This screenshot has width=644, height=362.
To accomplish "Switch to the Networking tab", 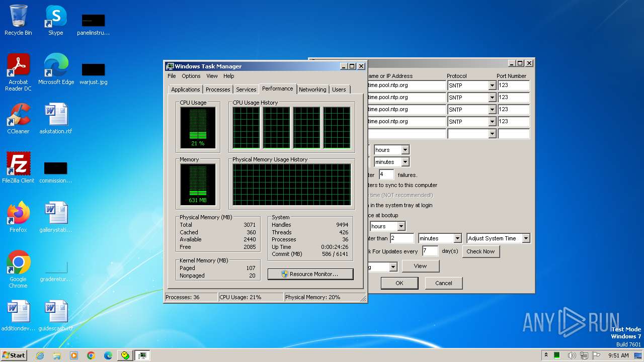I will (312, 89).
